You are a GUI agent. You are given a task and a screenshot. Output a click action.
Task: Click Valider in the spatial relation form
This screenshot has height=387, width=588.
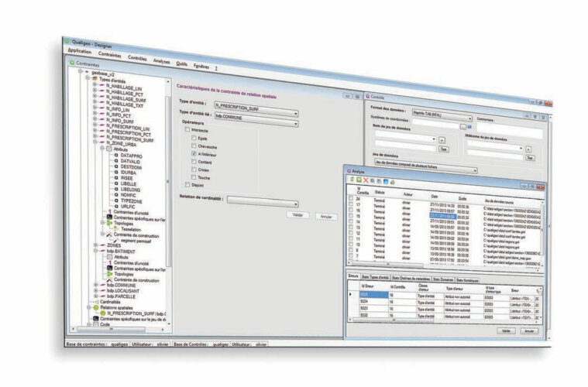[297, 215]
